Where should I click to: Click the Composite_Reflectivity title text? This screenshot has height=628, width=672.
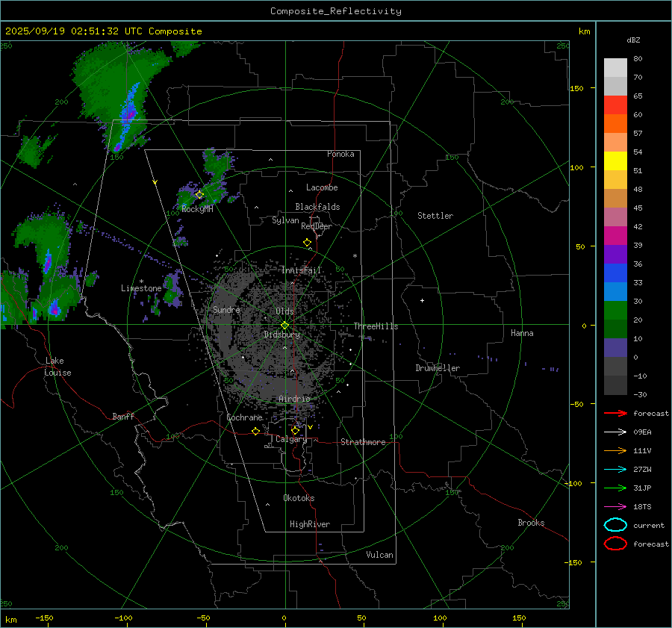coord(336,11)
